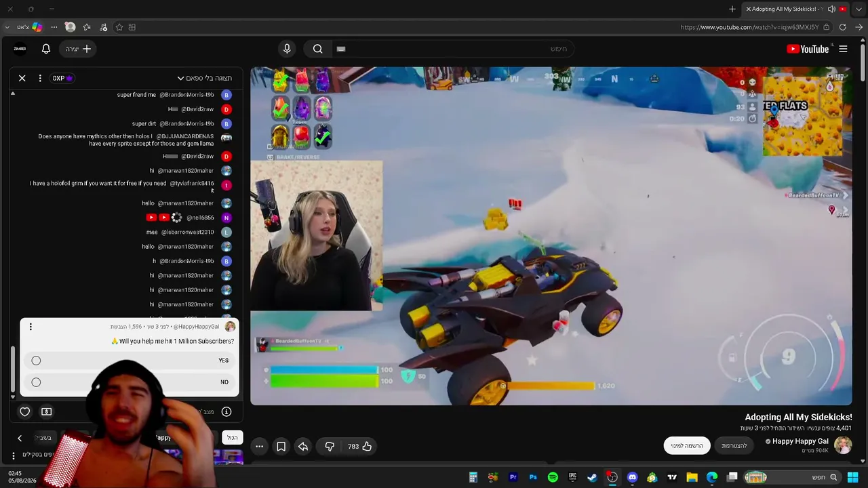Open the poll's three-dot options
The width and height of the screenshot is (868, 488).
tap(31, 327)
